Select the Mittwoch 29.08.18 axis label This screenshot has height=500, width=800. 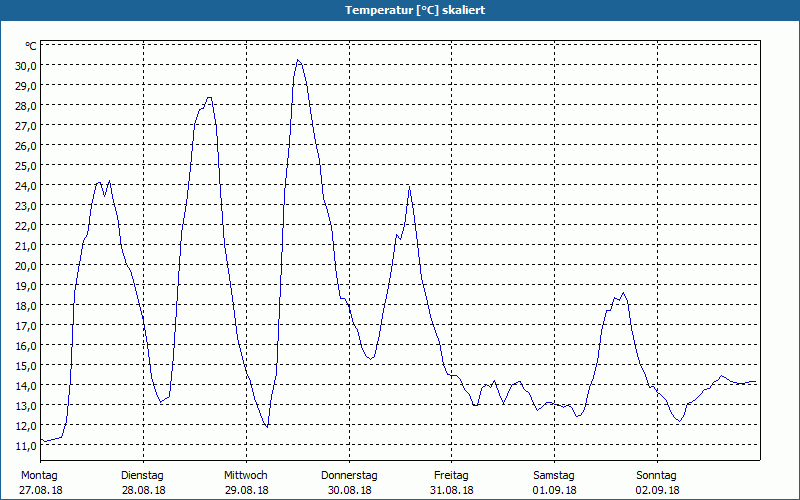[x=246, y=483]
